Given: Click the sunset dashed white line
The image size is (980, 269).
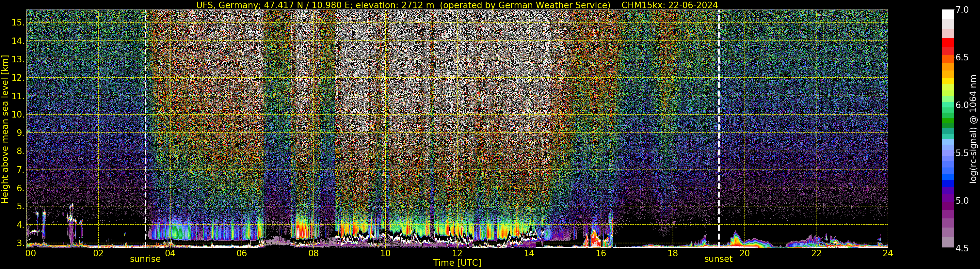Looking at the screenshot, I should click(x=719, y=129).
